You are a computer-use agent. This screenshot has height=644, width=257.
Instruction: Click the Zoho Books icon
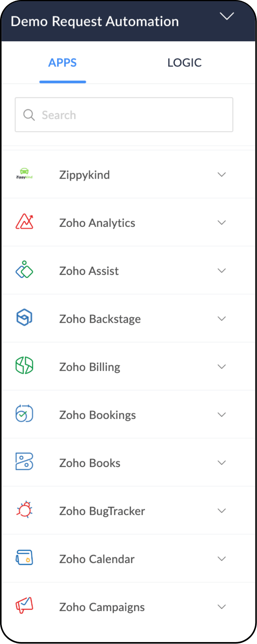pyautogui.click(x=24, y=462)
